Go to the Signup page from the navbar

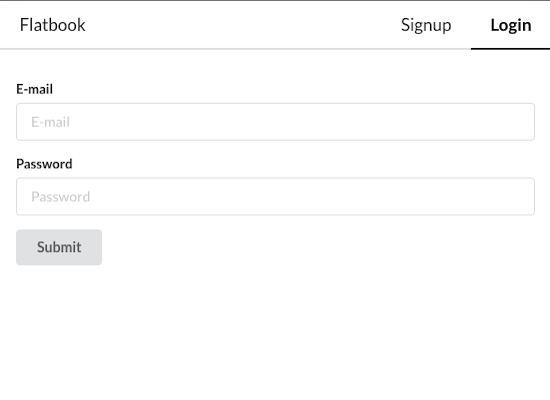426,25
